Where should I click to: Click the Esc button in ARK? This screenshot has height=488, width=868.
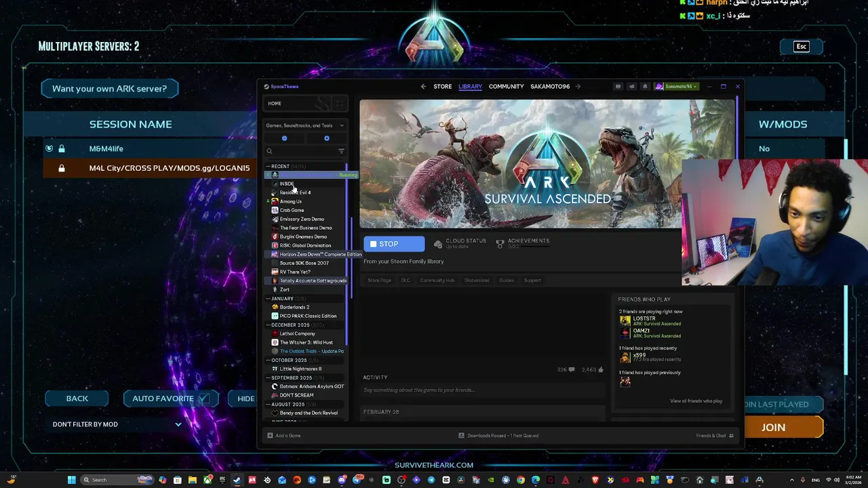click(802, 46)
